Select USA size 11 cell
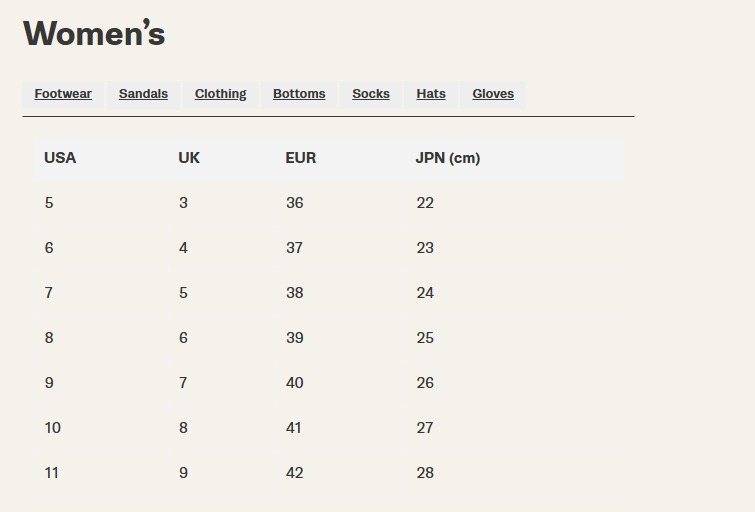 [51, 473]
